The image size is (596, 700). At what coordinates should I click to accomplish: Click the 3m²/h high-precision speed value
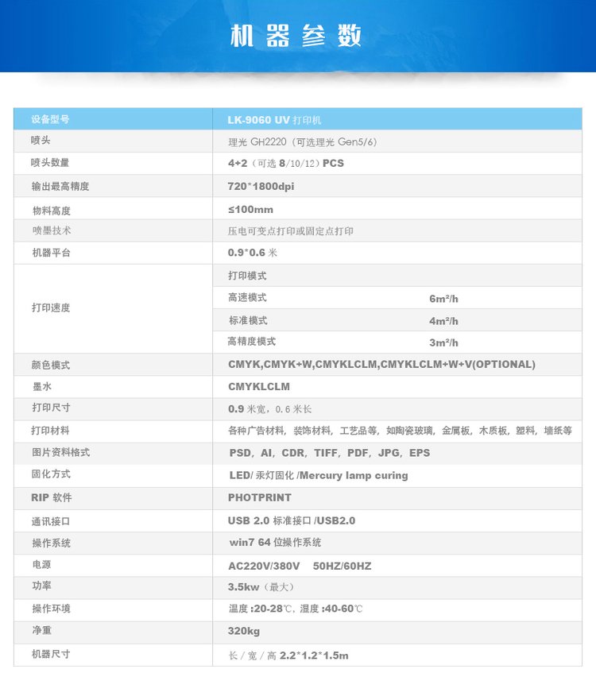(x=443, y=342)
